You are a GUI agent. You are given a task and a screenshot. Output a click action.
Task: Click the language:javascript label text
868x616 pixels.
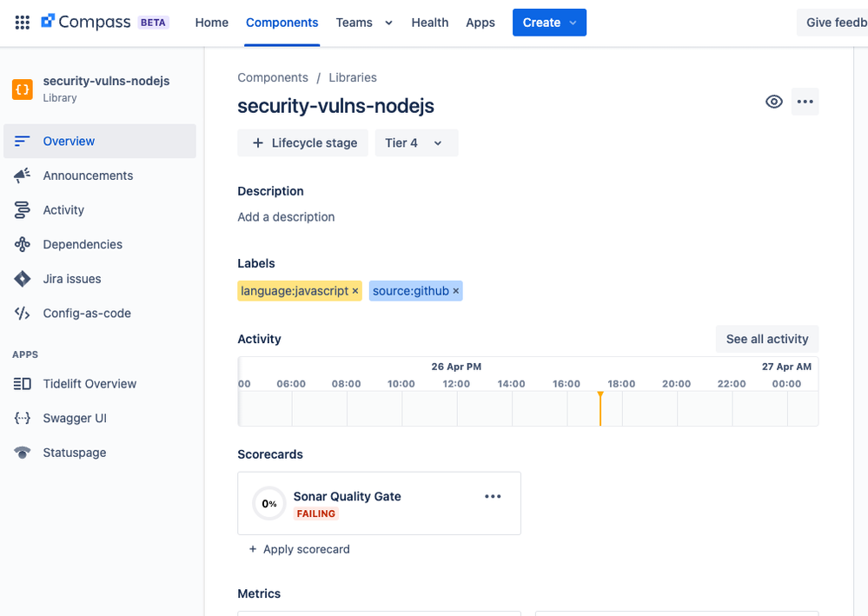coord(295,291)
